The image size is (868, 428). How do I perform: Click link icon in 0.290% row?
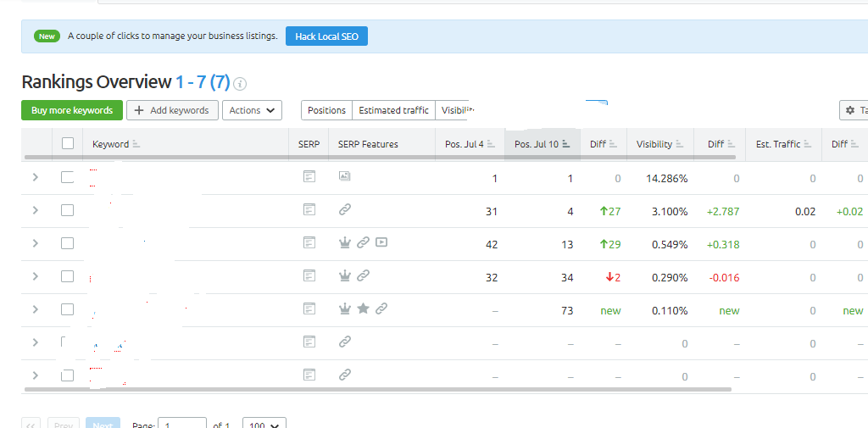pos(363,275)
